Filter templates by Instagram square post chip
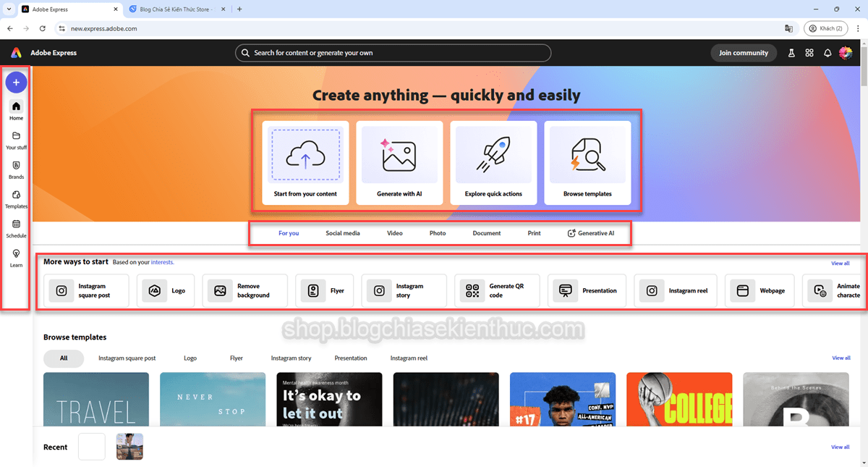This screenshot has width=868, height=467. pyautogui.click(x=127, y=358)
